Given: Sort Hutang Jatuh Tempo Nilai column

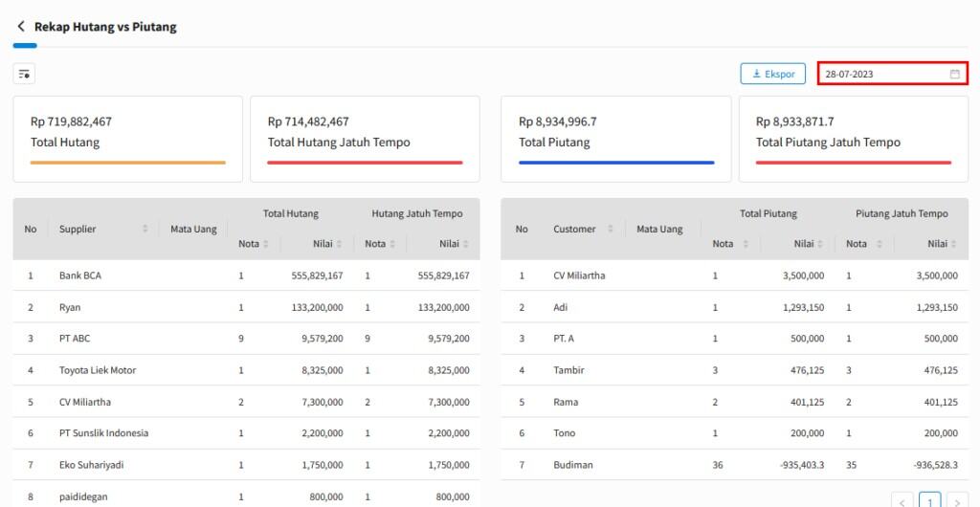Looking at the screenshot, I should pyautogui.click(x=466, y=244).
